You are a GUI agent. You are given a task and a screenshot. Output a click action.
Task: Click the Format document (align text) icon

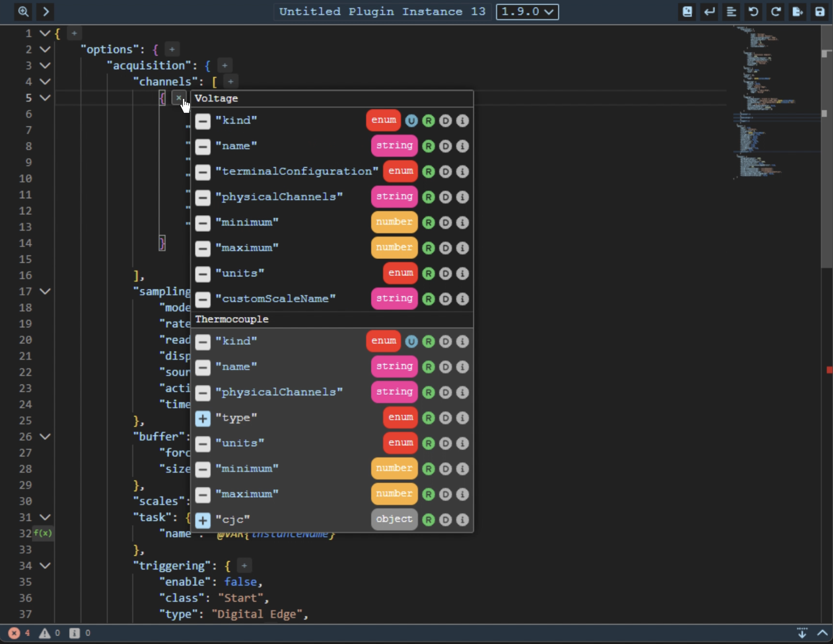point(731,12)
